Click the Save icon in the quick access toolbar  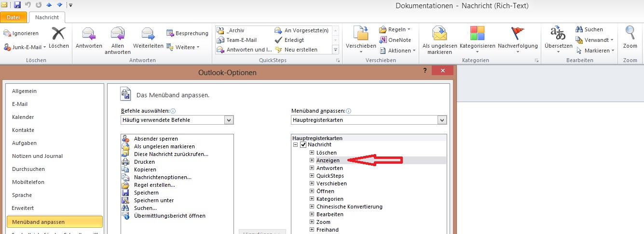pyautogui.click(x=17, y=5)
